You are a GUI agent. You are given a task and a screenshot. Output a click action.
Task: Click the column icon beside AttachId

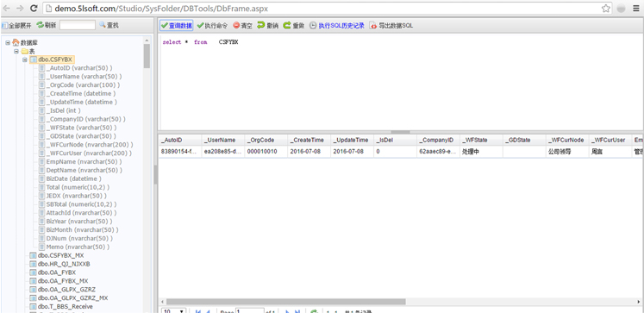[x=42, y=213]
